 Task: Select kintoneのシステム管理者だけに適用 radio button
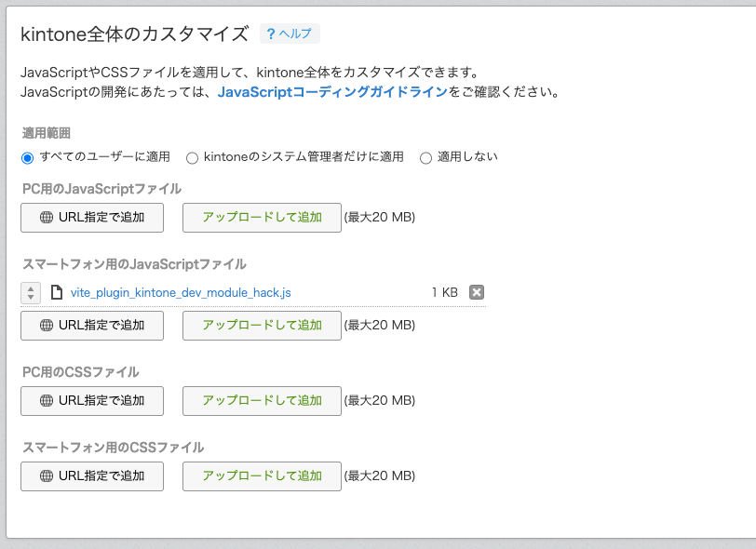click(192, 157)
